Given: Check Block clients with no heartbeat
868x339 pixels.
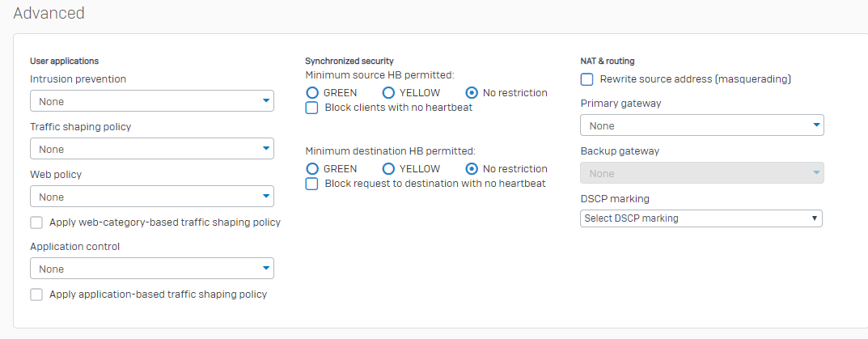Looking at the screenshot, I should click(x=311, y=108).
